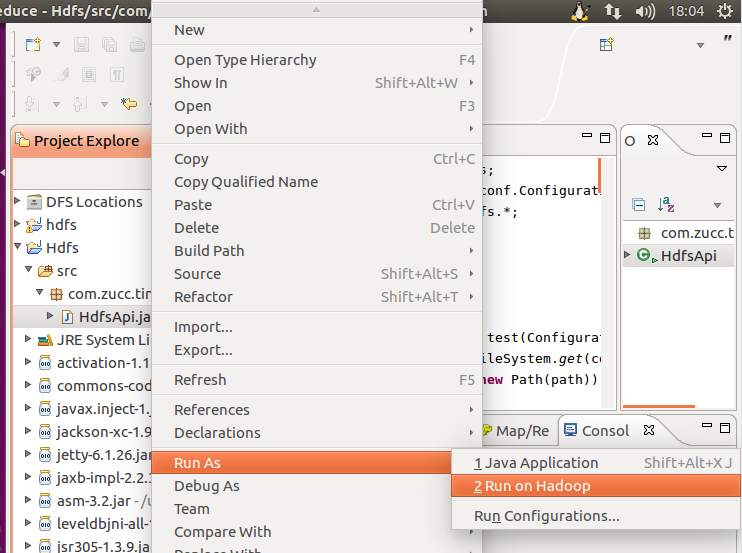Click the jetty-6.1.26.jar icon
742x553 pixels.
[45, 455]
